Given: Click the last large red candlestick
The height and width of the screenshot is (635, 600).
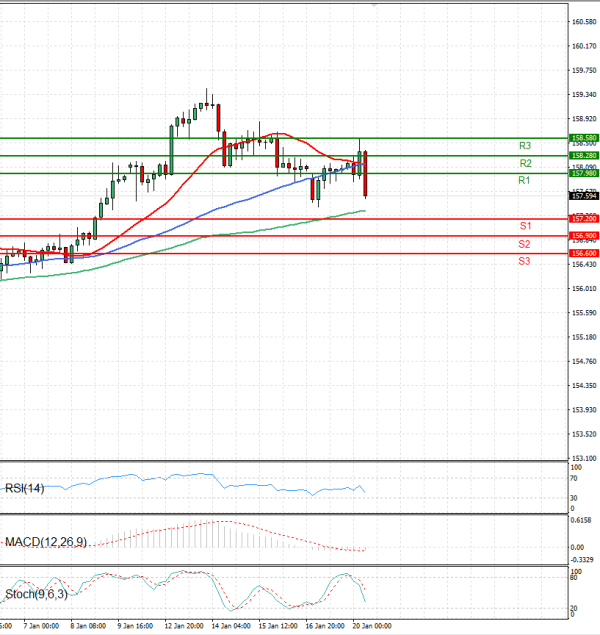Looking at the screenshot, I should coord(366,174).
